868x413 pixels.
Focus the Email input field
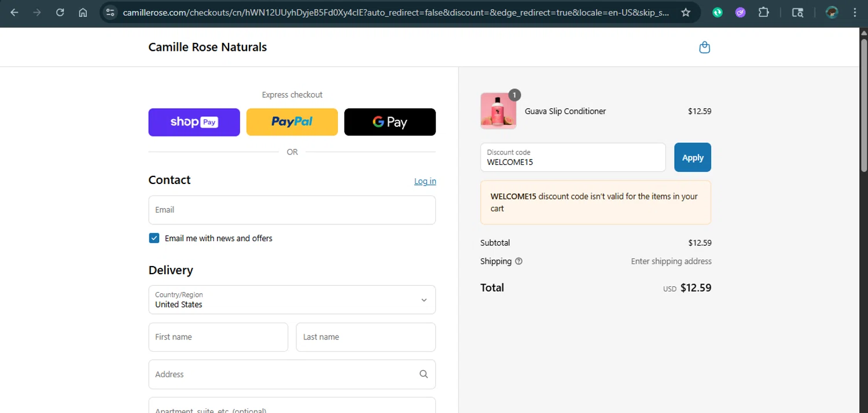[292, 210]
